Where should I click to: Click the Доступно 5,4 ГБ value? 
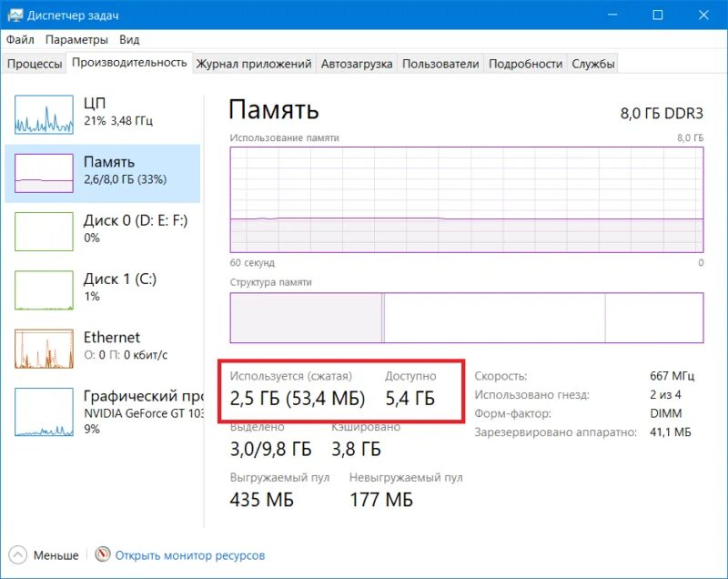click(410, 399)
